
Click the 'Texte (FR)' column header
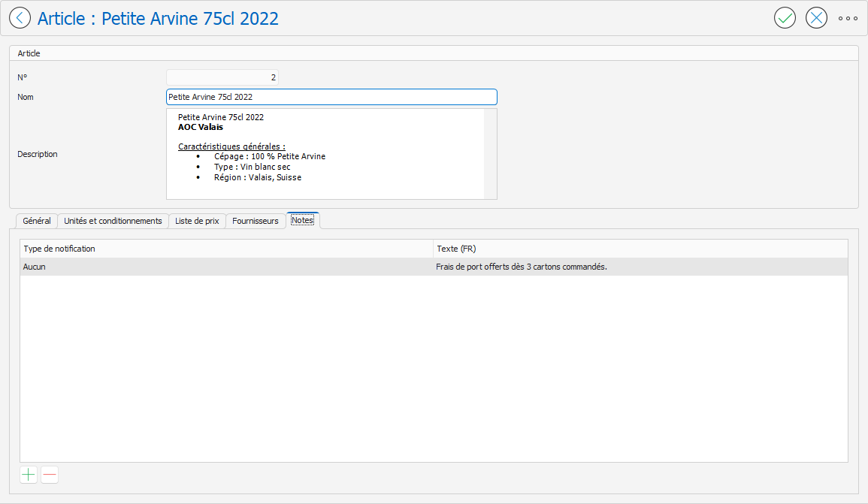639,249
